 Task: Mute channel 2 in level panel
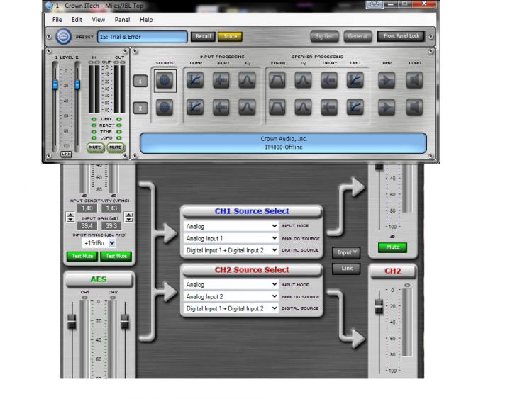(116, 147)
